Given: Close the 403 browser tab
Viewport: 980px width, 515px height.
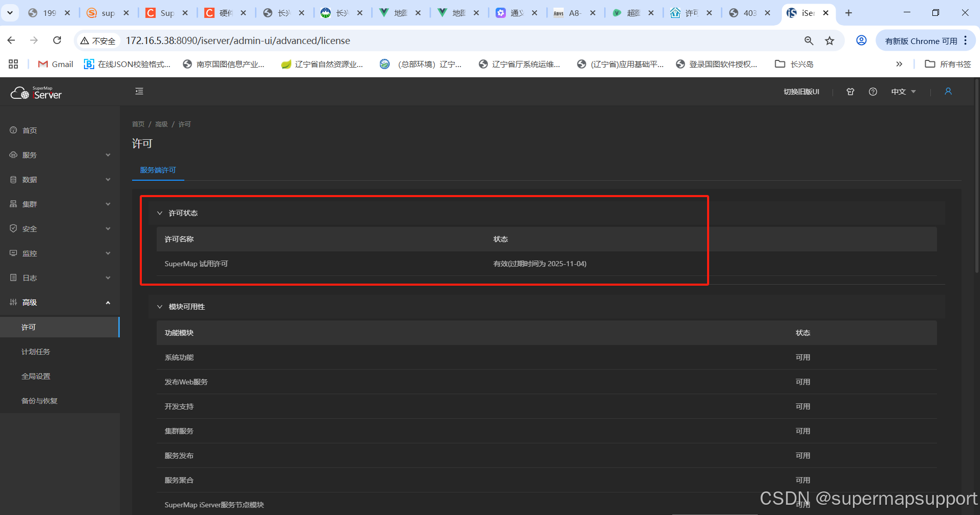Looking at the screenshot, I should click(768, 13).
